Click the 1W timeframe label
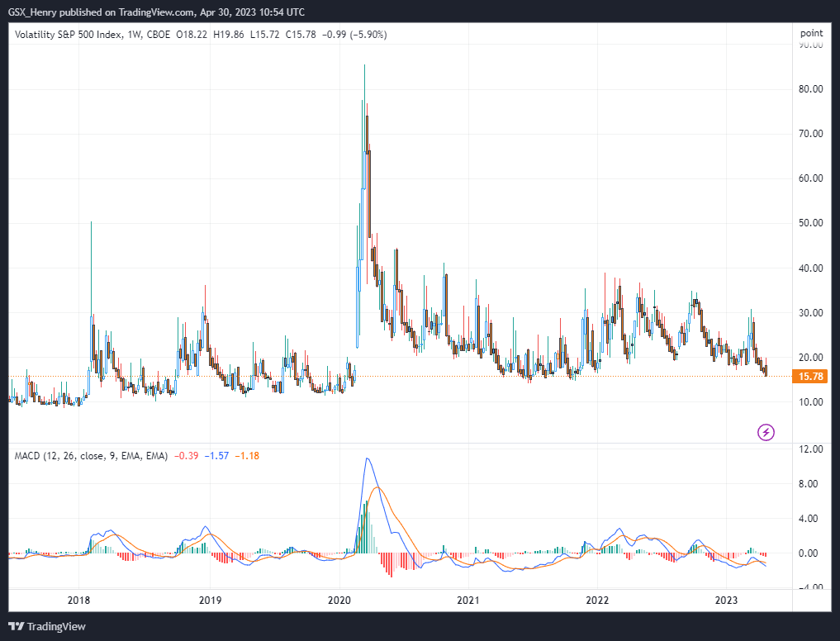This screenshot has height=641, width=840. (x=134, y=35)
